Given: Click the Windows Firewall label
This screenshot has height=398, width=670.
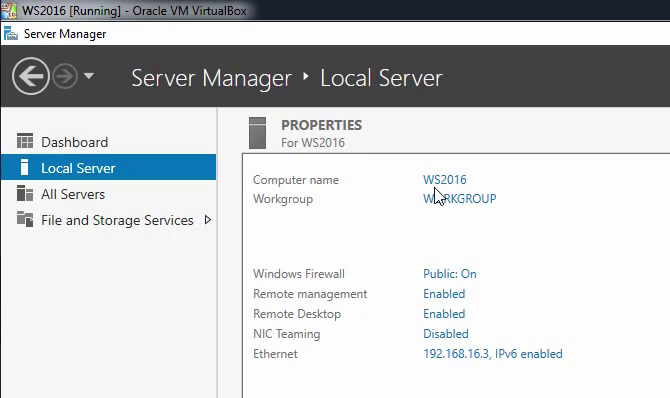Looking at the screenshot, I should point(299,274).
